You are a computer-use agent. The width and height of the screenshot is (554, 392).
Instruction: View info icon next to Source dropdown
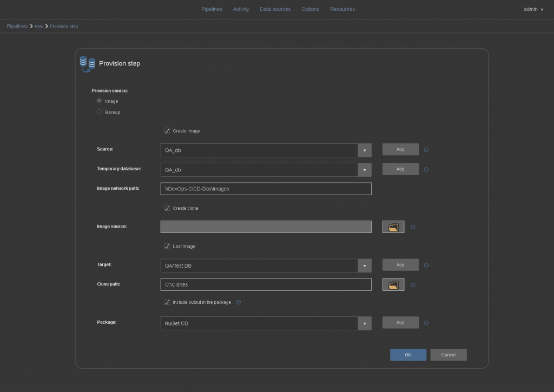(426, 150)
